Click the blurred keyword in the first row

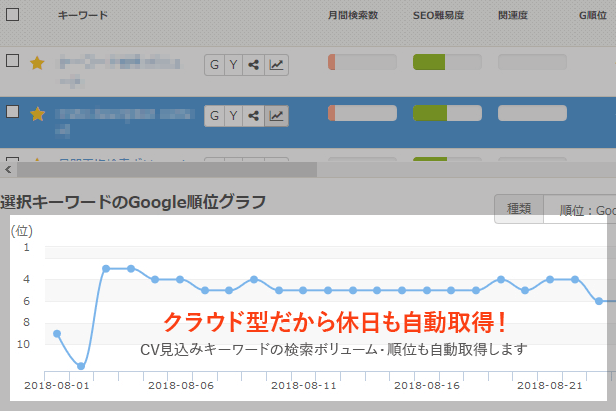coord(120,70)
